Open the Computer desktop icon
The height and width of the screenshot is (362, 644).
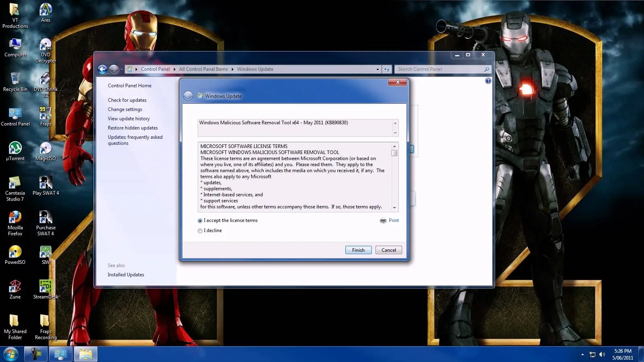click(x=15, y=47)
